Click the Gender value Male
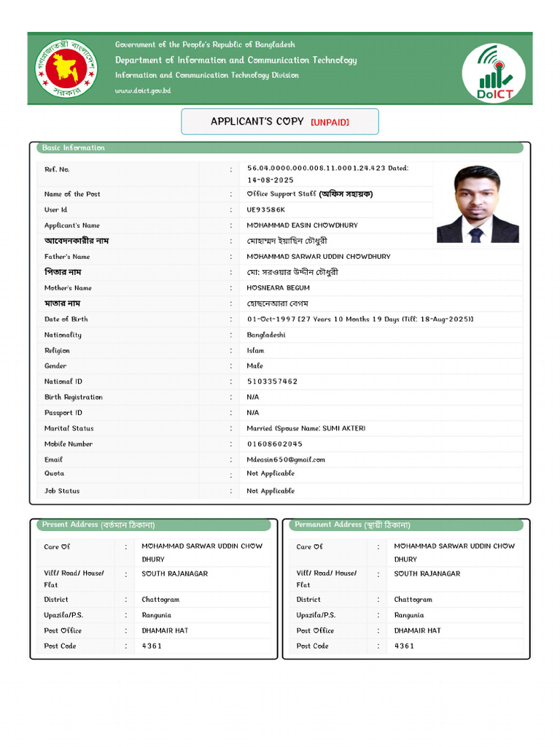The height and width of the screenshot is (747, 560). coord(254,366)
